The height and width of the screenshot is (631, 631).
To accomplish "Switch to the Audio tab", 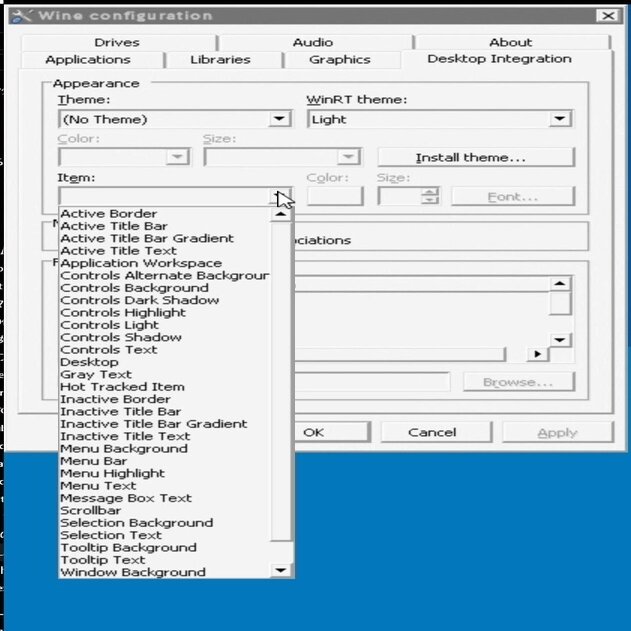I will point(313,42).
